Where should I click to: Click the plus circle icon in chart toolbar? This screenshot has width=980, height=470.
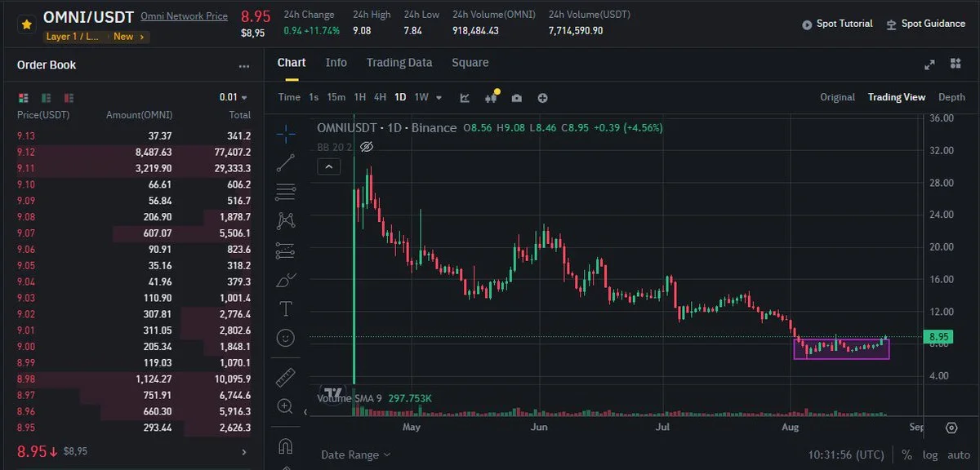tap(542, 98)
